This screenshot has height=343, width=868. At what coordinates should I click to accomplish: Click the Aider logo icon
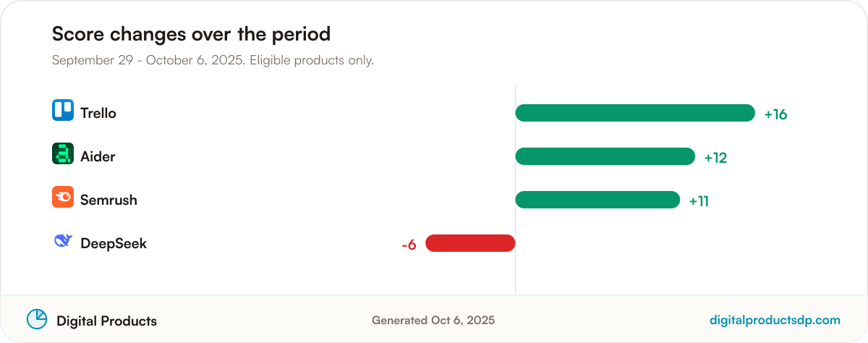point(63,153)
